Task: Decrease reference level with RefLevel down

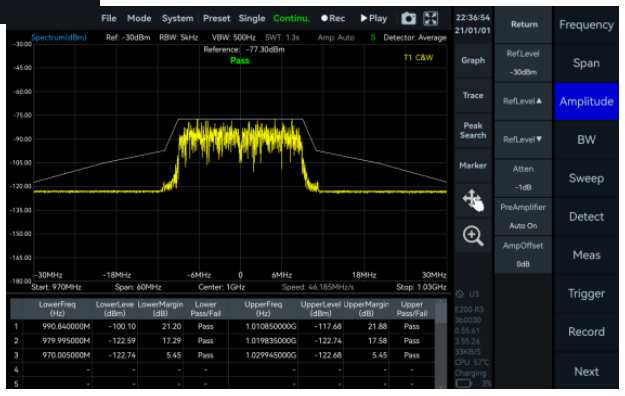Action: [x=523, y=140]
